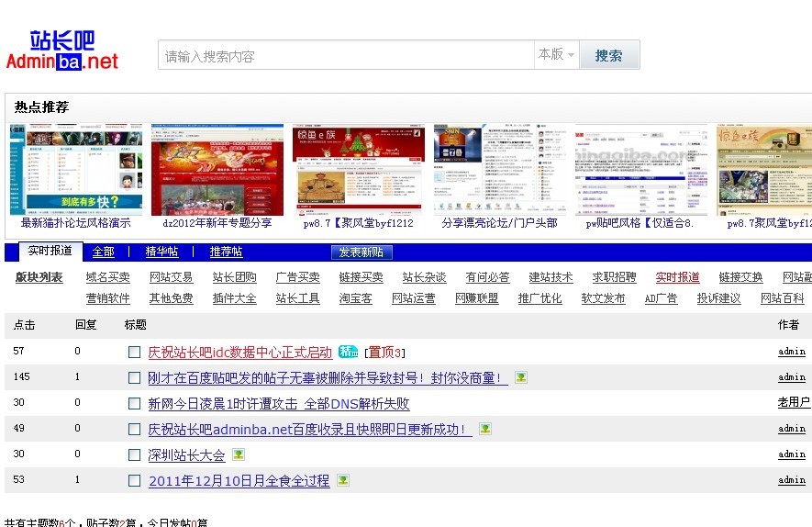Open the 广告买卖 board
The height and width of the screenshot is (527, 812).
pos(298,277)
